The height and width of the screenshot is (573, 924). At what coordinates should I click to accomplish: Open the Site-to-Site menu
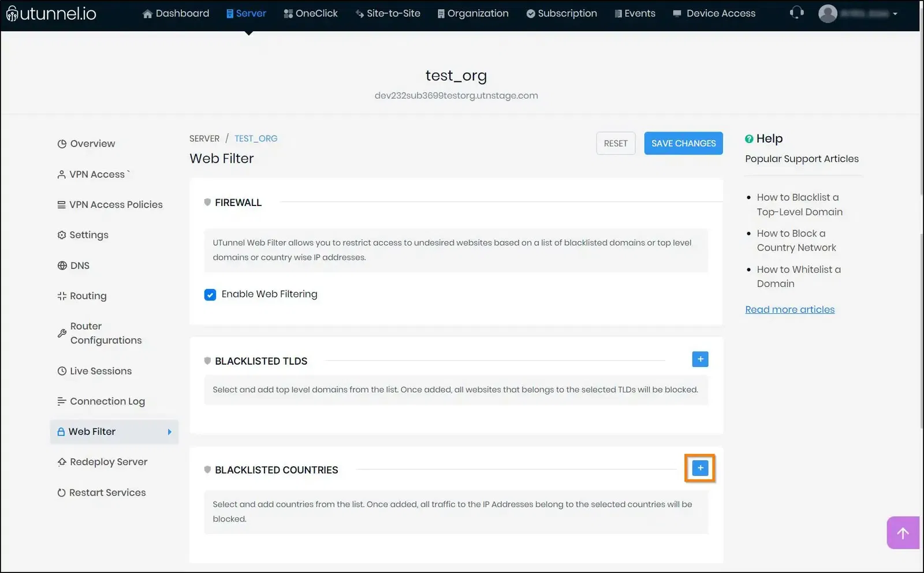(388, 13)
